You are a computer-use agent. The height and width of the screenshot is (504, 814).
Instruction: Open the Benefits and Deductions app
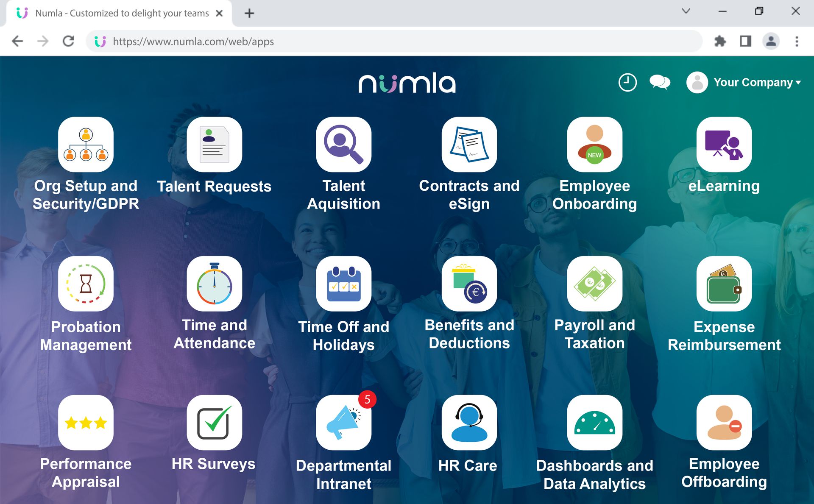pos(470,284)
